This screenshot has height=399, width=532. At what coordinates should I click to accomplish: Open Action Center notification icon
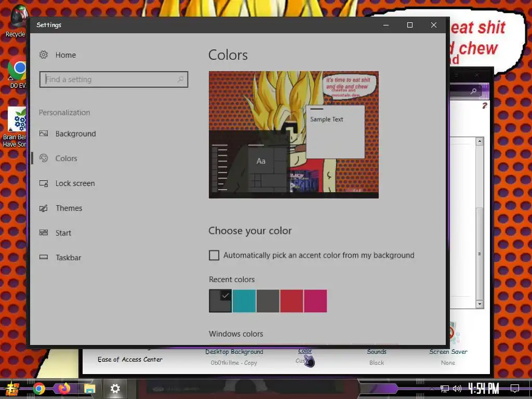[515, 389]
